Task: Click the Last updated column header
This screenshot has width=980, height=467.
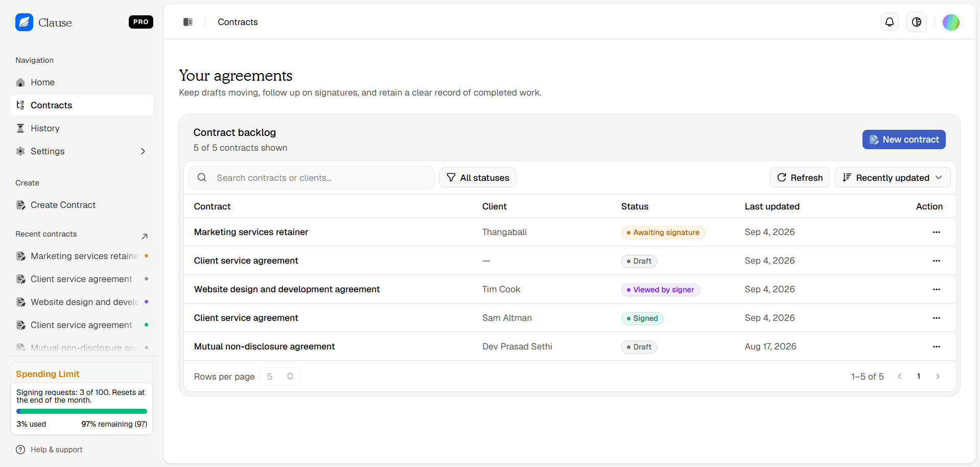Action: (x=772, y=206)
